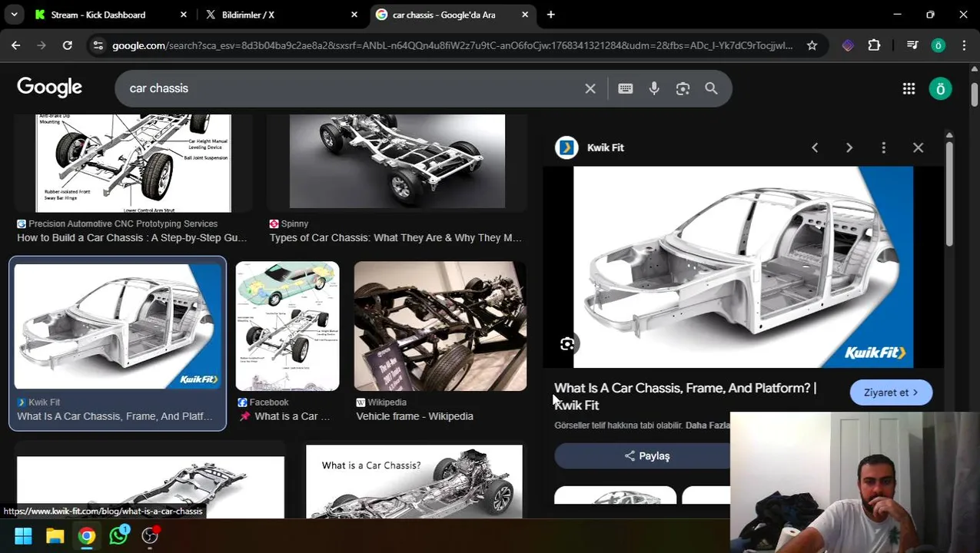Open Spinny chassis image thumbnail
980x553 pixels.
point(397,161)
